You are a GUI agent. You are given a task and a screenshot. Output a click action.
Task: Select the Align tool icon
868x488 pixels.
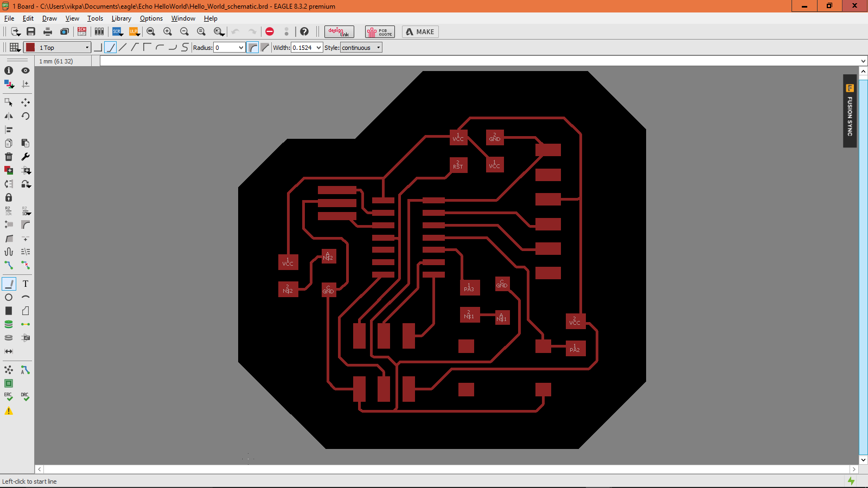9,130
